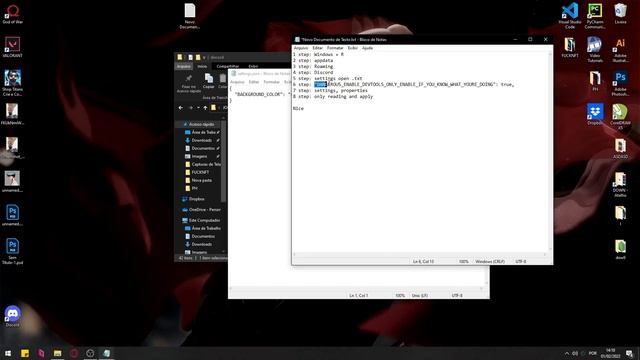Select Dropbox in Explorer sidebar
640x360 pixels.
[196, 199]
